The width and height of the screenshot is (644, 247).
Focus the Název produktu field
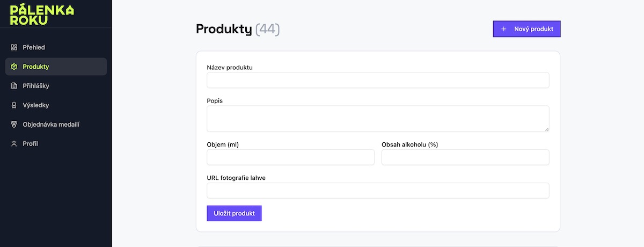click(378, 80)
